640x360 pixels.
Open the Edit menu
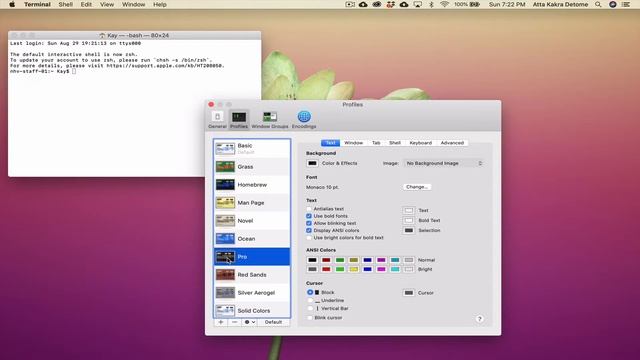click(86, 4)
